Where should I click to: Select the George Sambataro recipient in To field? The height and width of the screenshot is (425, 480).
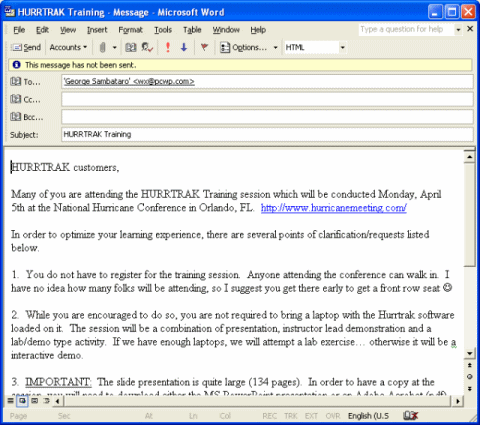click(x=129, y=81)
